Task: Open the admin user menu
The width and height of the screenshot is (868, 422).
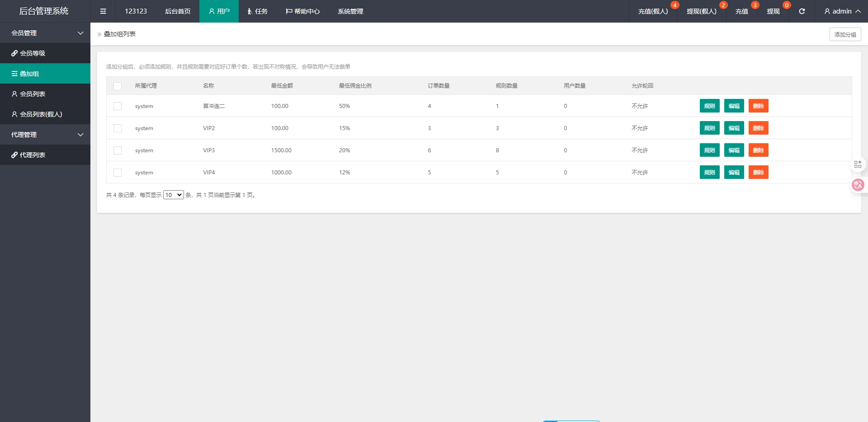Action: pos(842,11)
